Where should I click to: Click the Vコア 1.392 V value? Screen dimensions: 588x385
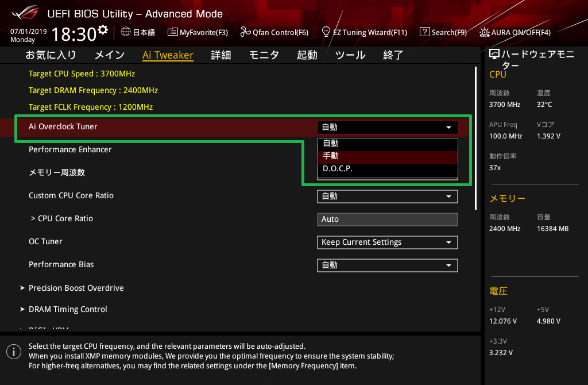point(548,136)
